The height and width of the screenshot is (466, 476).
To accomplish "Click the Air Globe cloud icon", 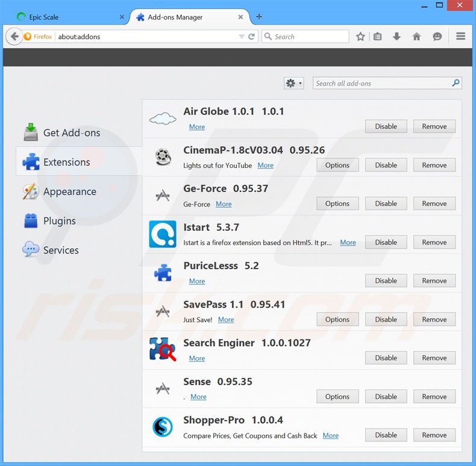I will (163, 119).
